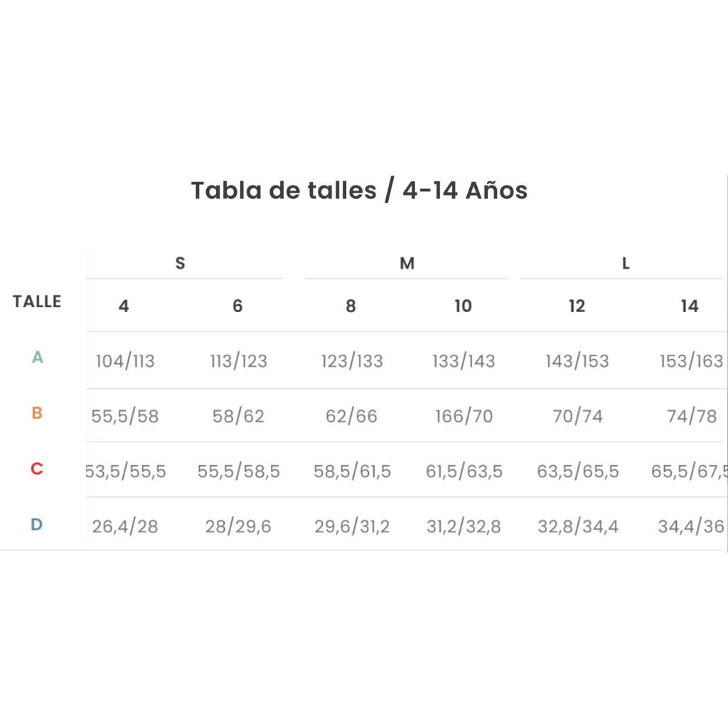The height and width of the screenshot is (728, 728).
Task: Select the S size group header
Action: click(x=180, y=263)
